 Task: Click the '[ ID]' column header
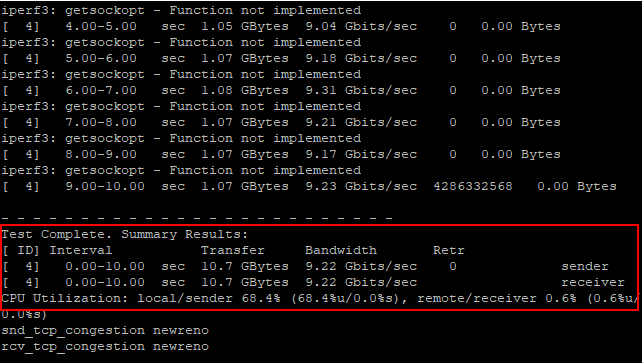[21, 250]
